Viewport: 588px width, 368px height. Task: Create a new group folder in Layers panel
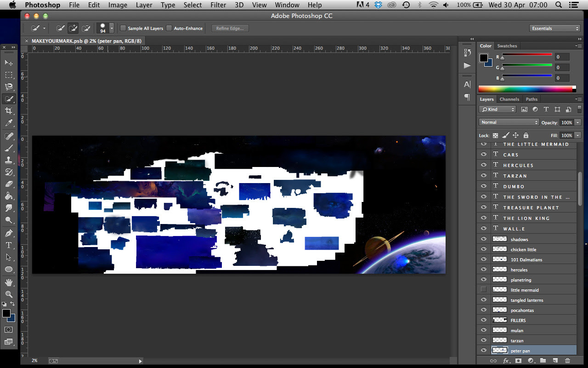click(543, 361)
